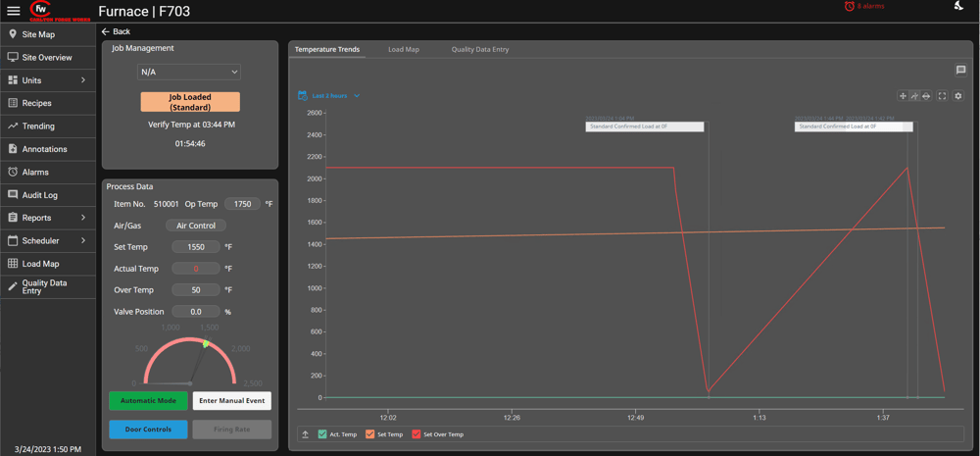Switch to the Quality Data Entry tab
Screen dimensions: 980x456
point(480,49)
